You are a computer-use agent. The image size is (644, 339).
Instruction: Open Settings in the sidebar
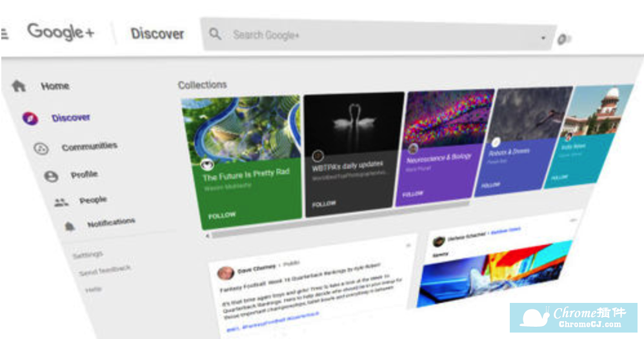tap(88, 255)
